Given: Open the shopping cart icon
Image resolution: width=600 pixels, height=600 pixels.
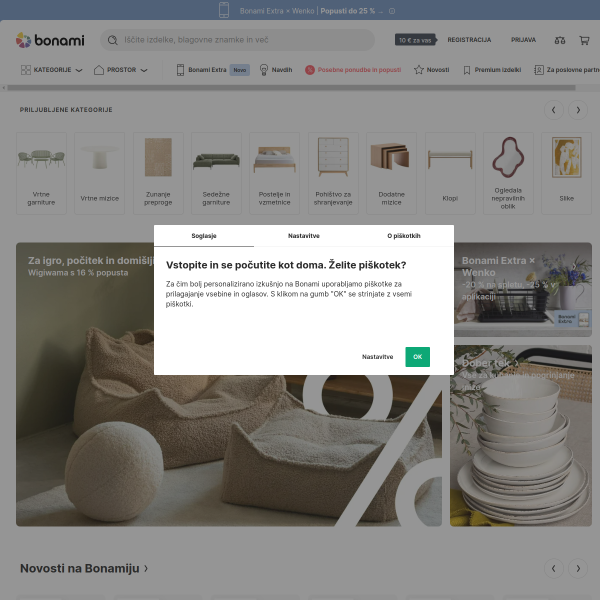Looking at the screenshot, I should (584, 40).
